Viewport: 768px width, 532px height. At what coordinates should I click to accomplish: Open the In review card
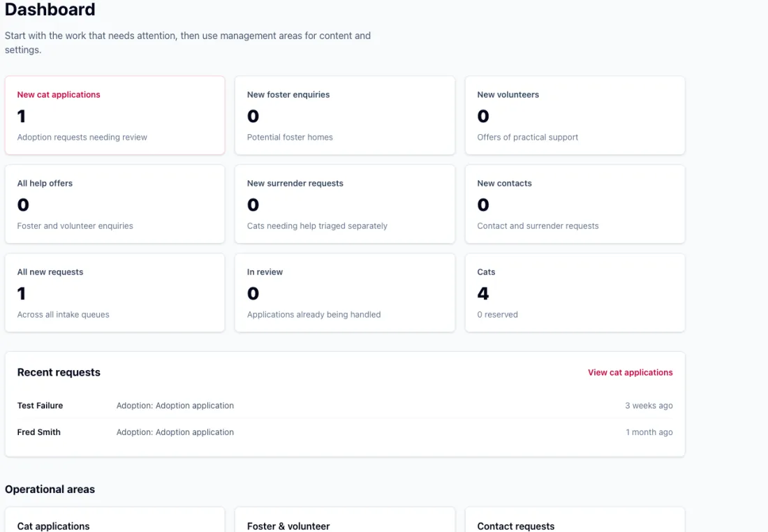pyautogui.click(x=345, y=293)
